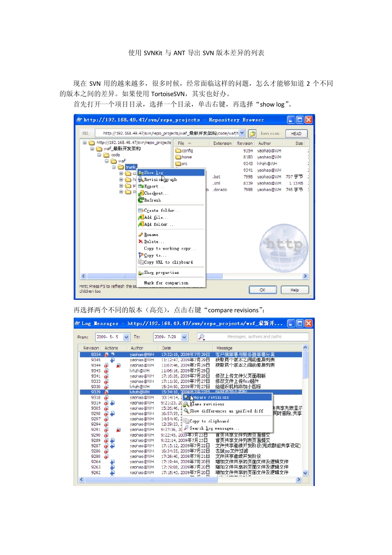Click the pencil Rename icon
This screenshot has width=392, height=555.
click(141, 235)
